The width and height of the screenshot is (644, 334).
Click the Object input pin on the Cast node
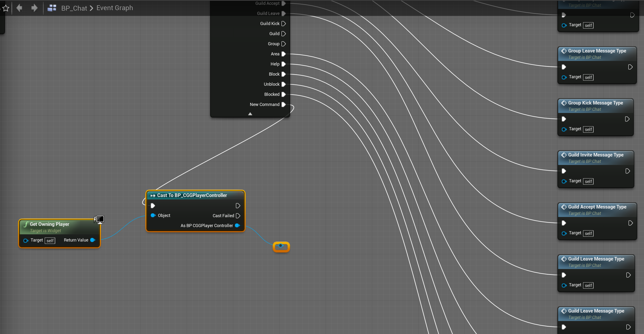(x=153, y=215)
